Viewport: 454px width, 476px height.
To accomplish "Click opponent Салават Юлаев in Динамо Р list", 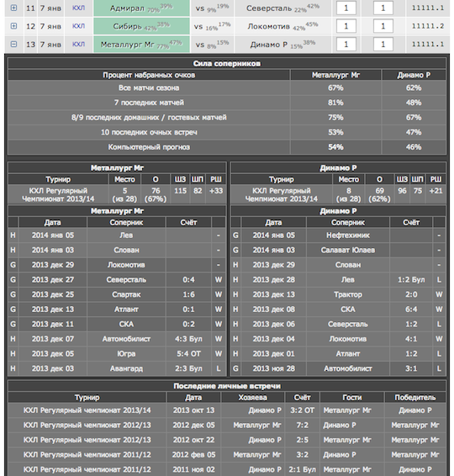I will point(348,250).
